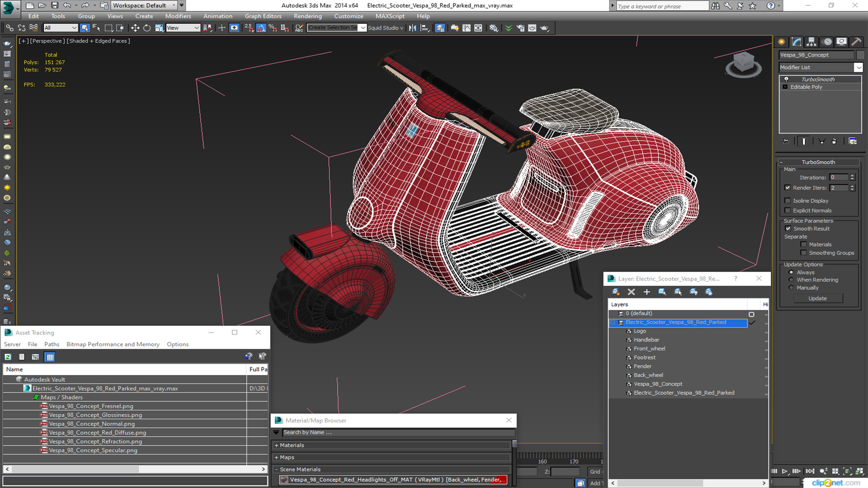868x488 pixels.
Task: Collapse the Electric_Scooter_Vespa_98_Red_Parked layer
Action: pyautogui.click(x=613, y=323)
